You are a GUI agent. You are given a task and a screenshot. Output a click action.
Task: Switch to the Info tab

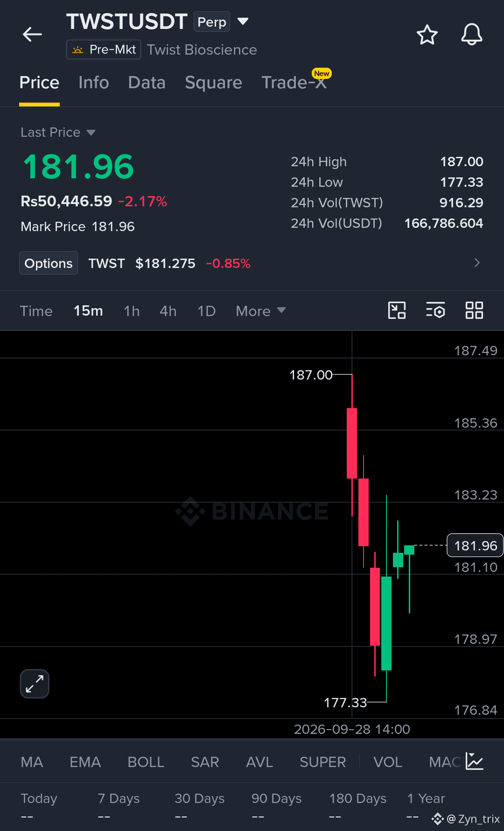[93, 83]
